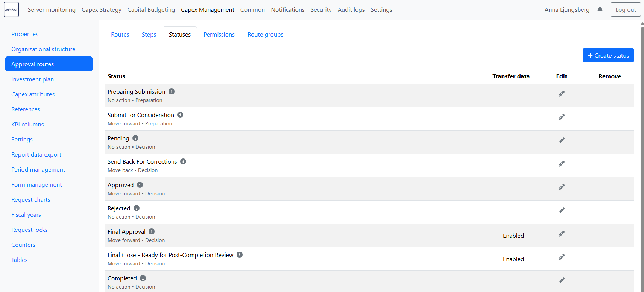Image resolution: width=644 pixels, height=292 pixels.
Task: Switch to the Permissions tab
Action: pyautogui.click(x=219, y=35)
